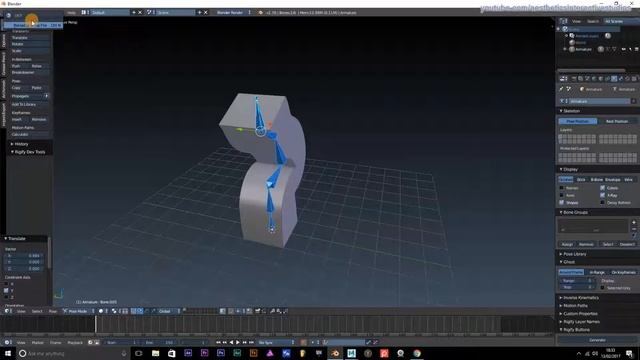Screen dimensions: 640x360
Task: Select the Armature data tab icon
Action: [614, 78]
